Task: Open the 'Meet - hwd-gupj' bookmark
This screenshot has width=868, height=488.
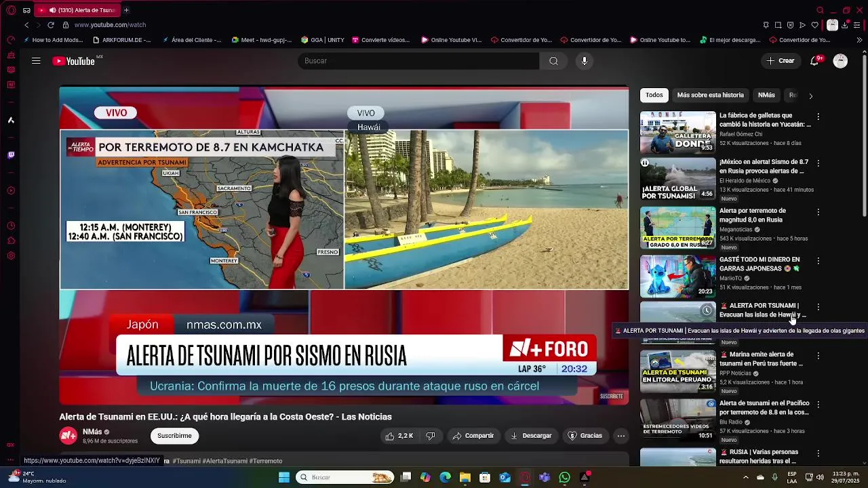Action: coord(262,40)
